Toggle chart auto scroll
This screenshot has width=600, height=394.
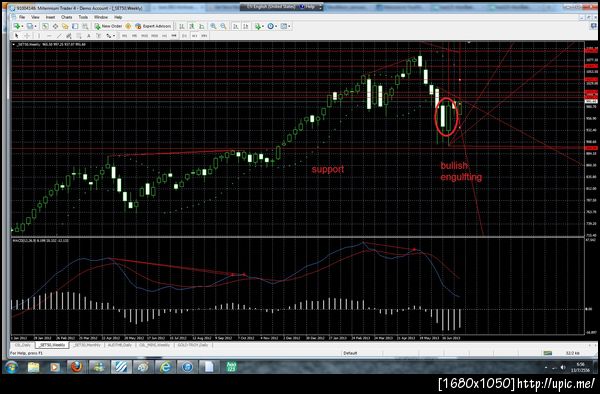pyautogui.click(x=236, y=26)
